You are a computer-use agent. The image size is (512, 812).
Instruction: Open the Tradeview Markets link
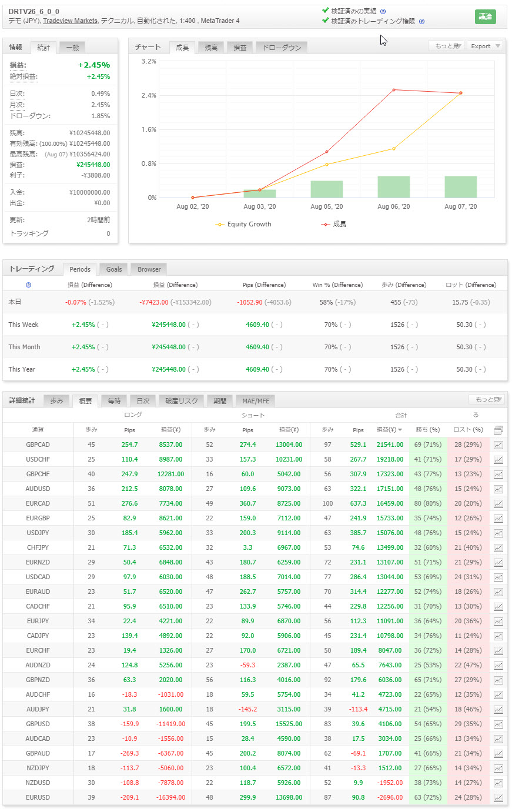click(70, 21)
